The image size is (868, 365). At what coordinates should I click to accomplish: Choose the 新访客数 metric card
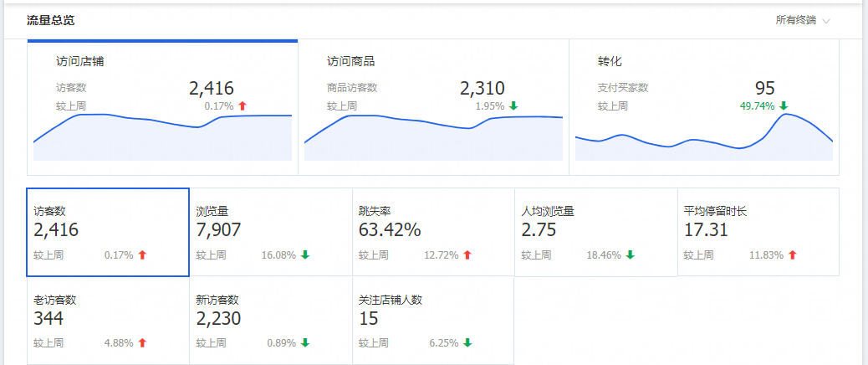[x=270, y=322]
